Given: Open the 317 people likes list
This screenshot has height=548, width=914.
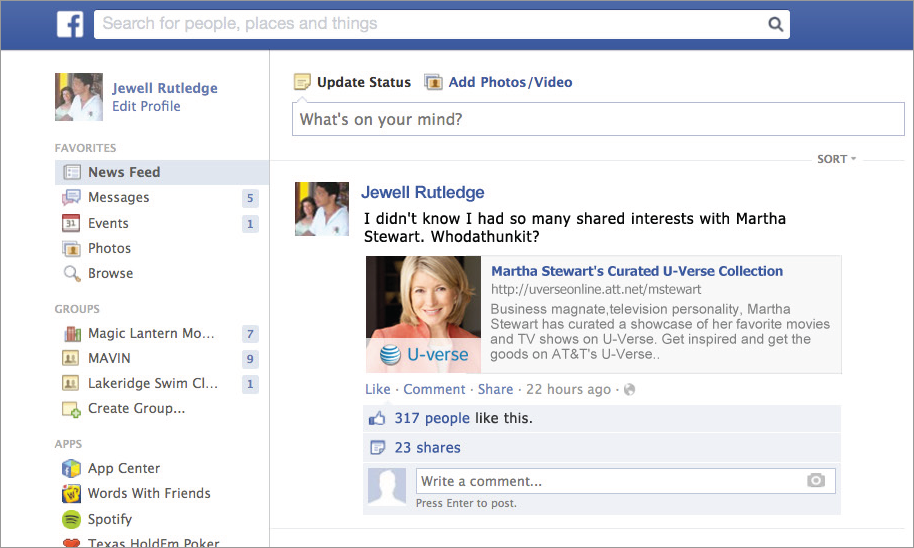Looking at the screenshot, I should (432, 418).
